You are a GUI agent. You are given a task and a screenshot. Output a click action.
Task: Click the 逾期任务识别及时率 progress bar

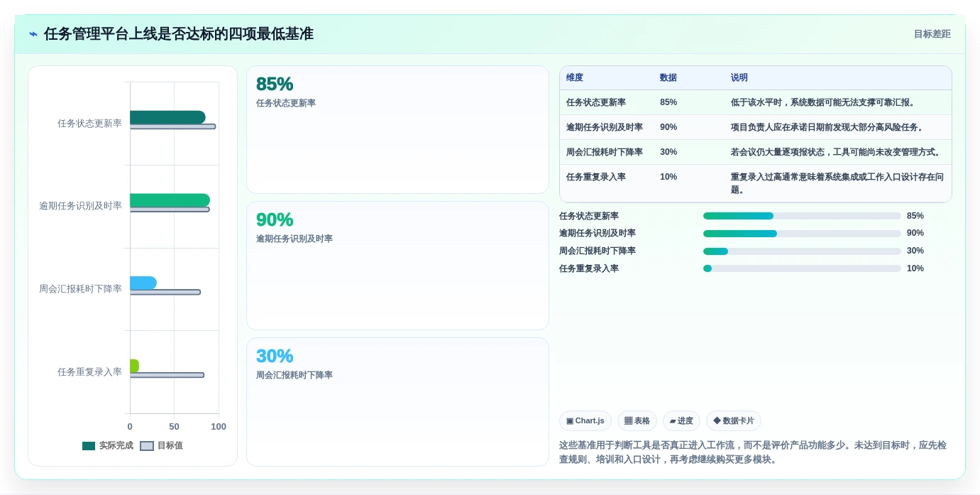pos(802,234)
